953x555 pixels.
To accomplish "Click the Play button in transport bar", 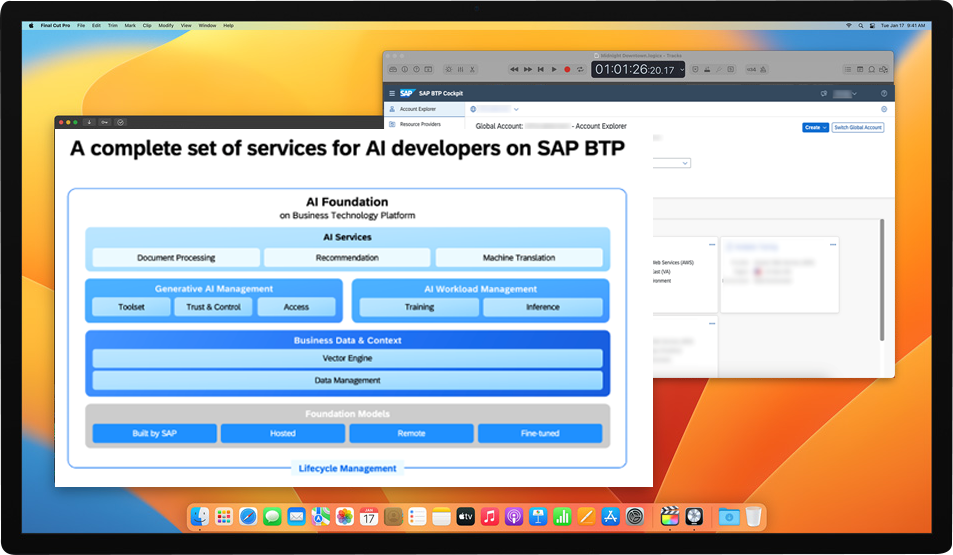I will point(554,69).
